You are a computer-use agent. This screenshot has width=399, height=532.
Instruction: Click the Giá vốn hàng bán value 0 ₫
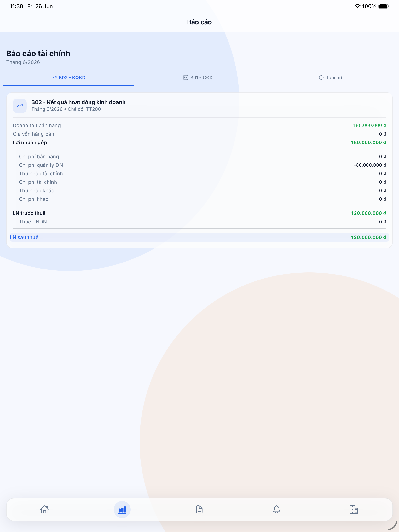pyautogui.click(x=382, y=134)
